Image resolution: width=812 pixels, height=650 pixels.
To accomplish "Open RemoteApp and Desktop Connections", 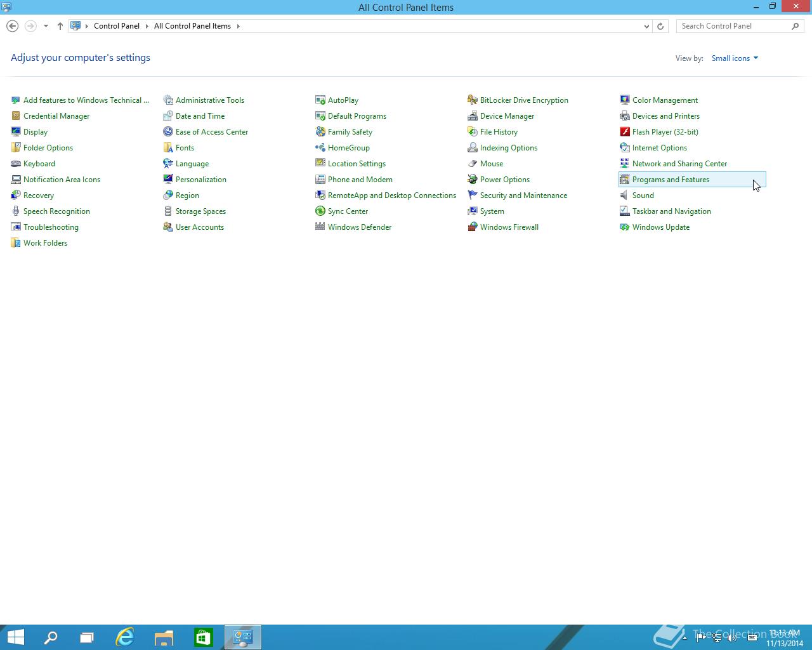I will (x=392, y=196).
